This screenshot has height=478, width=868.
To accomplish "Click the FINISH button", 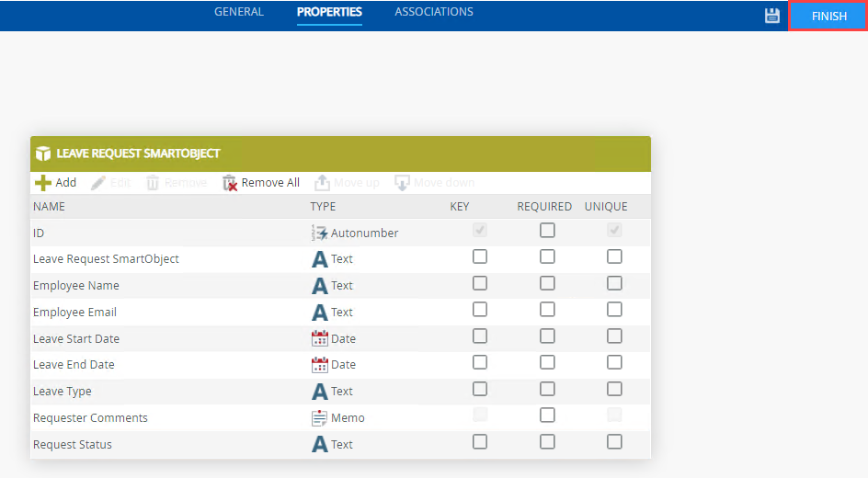I will coord(828,16).
